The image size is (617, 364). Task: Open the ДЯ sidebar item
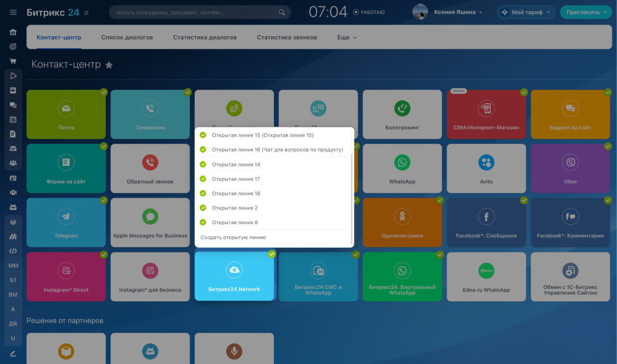(13, 324)
